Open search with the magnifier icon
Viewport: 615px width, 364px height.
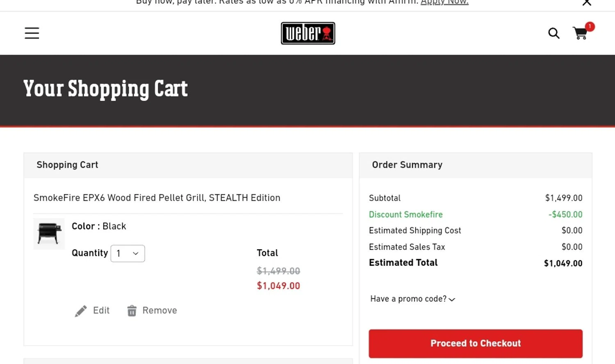pyautogui.click(x=553, y=33)
